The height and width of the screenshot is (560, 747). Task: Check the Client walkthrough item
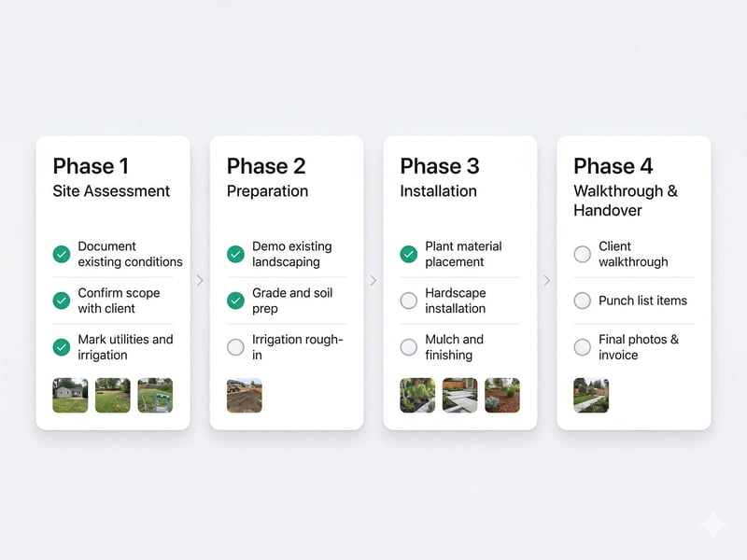(582, 254)
